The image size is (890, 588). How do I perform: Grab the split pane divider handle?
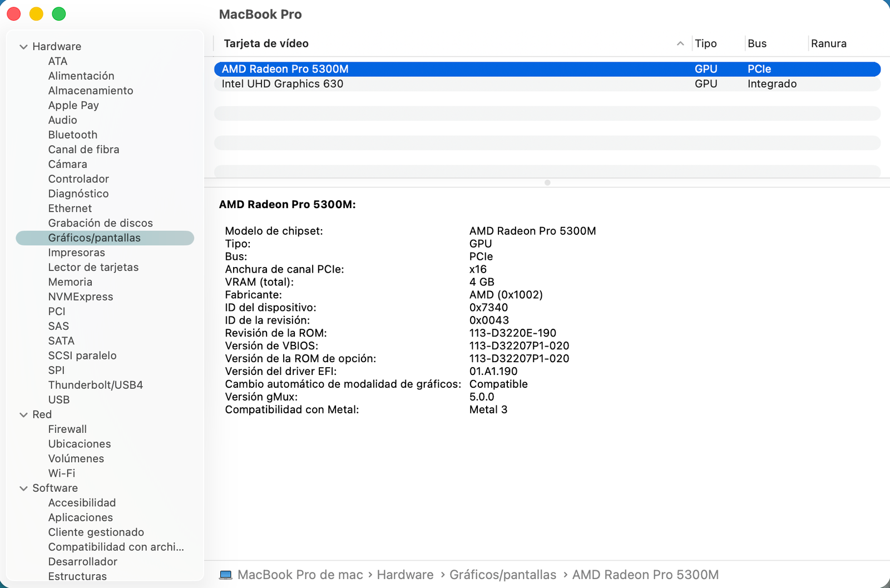(547, 182)
